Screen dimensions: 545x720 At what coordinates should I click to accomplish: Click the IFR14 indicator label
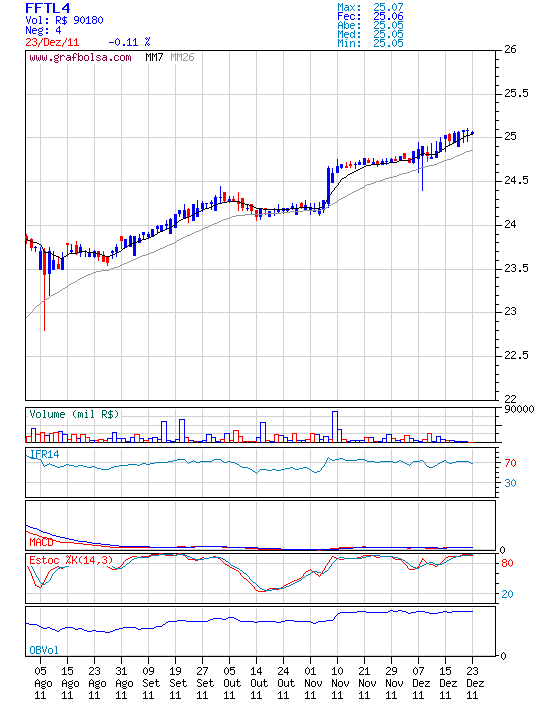45,454
